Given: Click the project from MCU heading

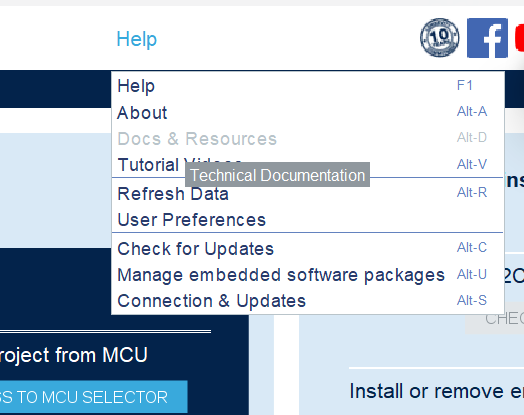Looking at the screenshot, I should [74, 355].
